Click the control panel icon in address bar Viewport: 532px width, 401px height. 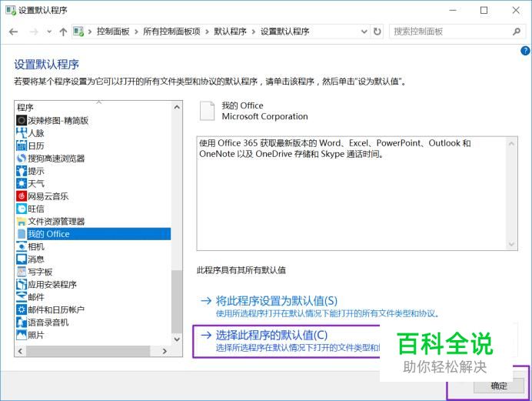[x=78, y=32]
